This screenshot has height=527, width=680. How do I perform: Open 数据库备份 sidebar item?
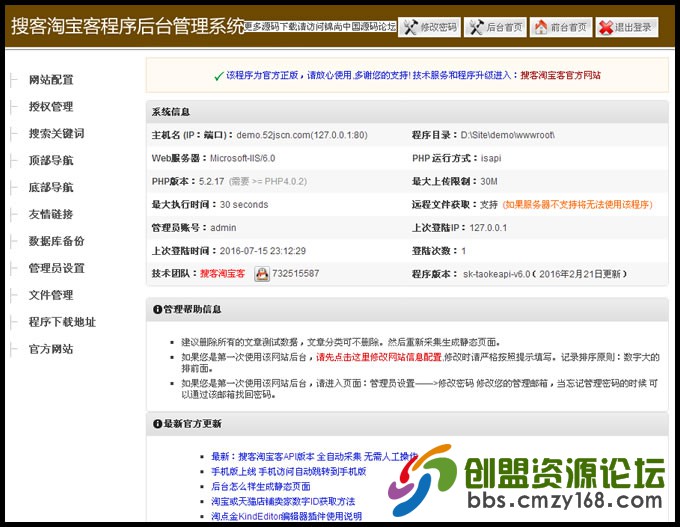[56, 241]
